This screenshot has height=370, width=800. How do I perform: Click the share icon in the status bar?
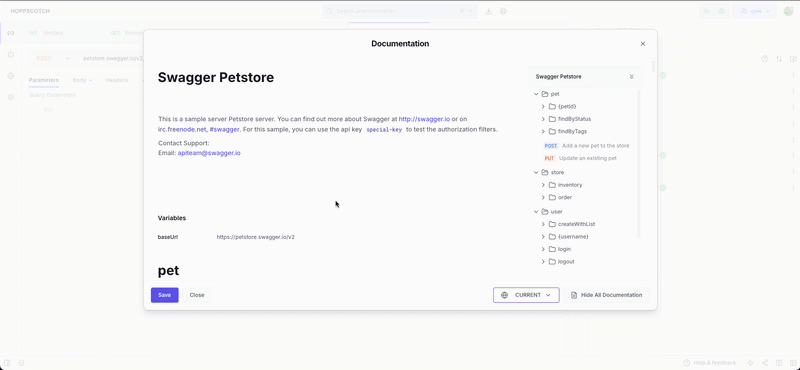point(764,363)
